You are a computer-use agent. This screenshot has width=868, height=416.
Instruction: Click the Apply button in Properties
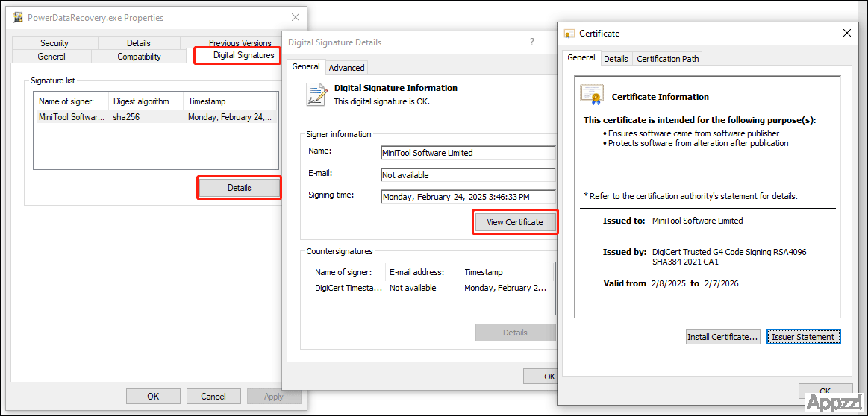point(274,396)
